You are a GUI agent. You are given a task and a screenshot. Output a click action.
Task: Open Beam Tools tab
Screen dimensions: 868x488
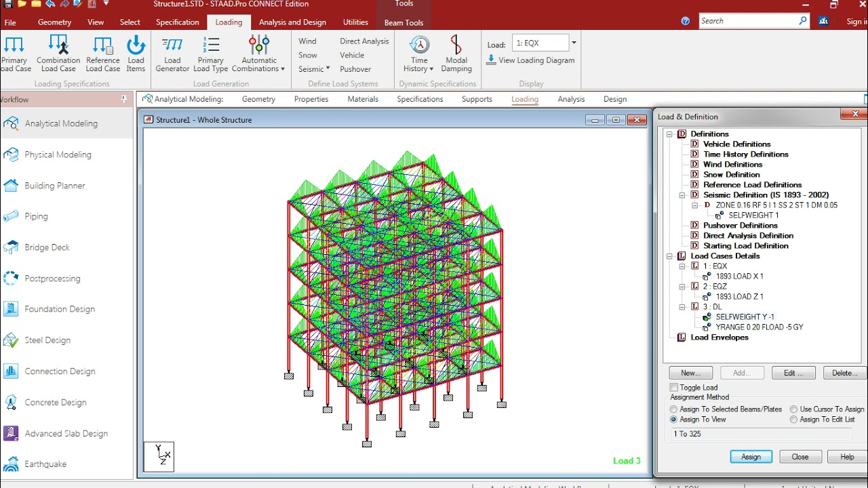[x=403, y=22]
